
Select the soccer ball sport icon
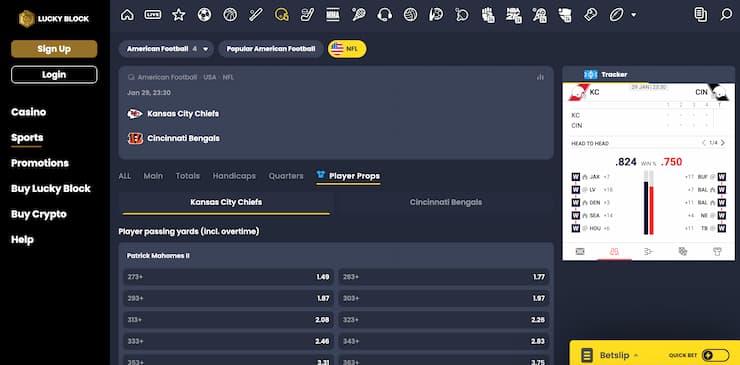pyautogui.click(x=204, y=15)
